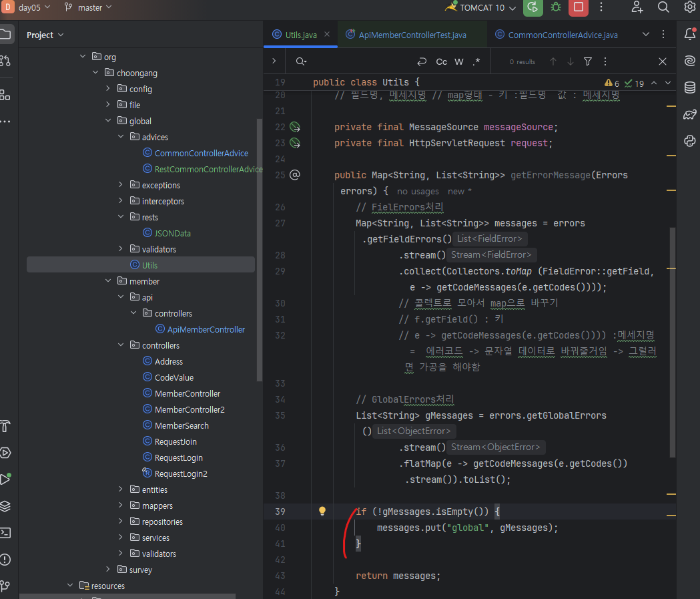Collapse the advices folder
The width and height of the screenshot is (700, 599).
[121, 137]
